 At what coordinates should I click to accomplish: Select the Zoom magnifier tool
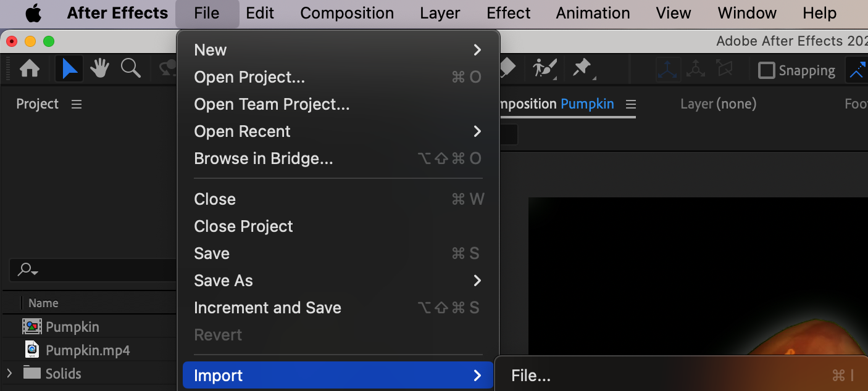click(x=130, y=69)
